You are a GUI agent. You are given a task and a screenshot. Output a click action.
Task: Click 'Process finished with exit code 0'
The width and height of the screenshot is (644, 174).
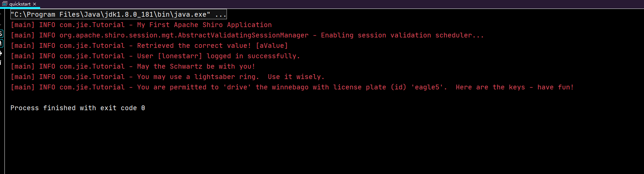pyautogui.click(x=78, y=108)
